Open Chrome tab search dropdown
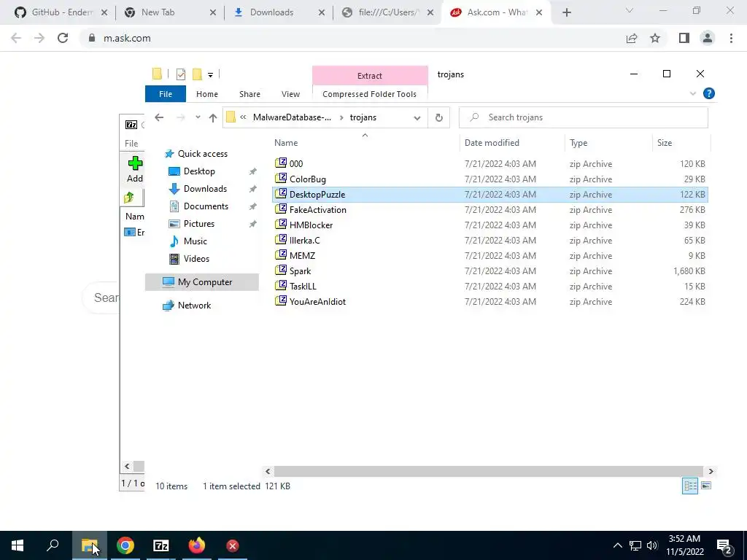Image resolution: width=747 pixels, height=560 pixels. (x=630, y=10)
